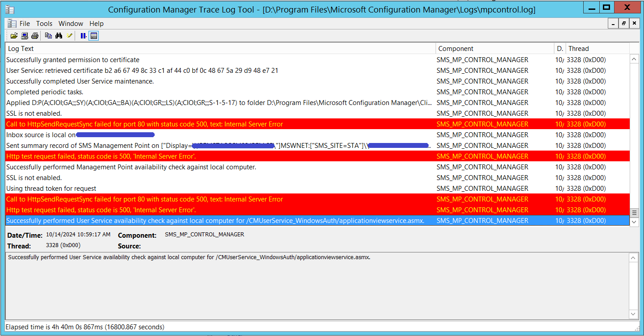Open Find using the binoculars icon

tap(59, 36)
